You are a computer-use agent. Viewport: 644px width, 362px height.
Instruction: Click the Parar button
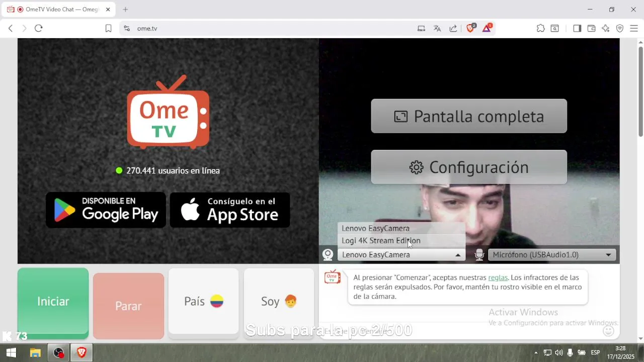128,306
